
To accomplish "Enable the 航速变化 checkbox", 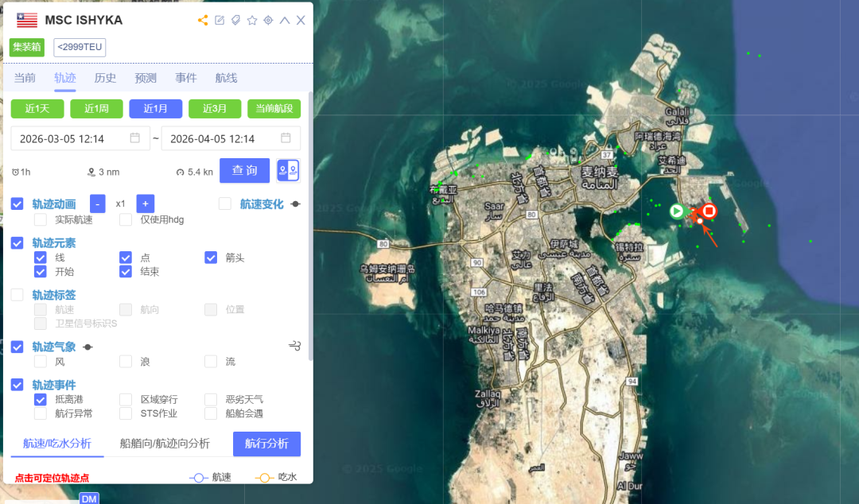I will point(225,204).
